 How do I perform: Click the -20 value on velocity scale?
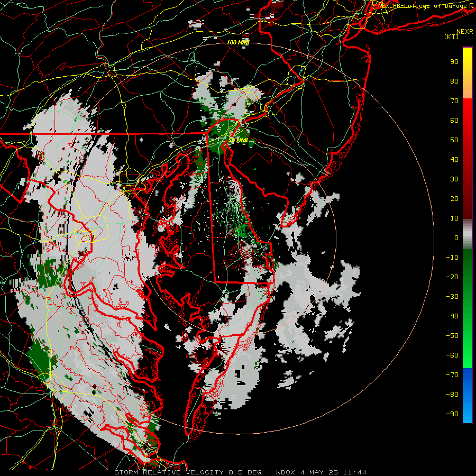pyautogui.click(x=452, y=277)
